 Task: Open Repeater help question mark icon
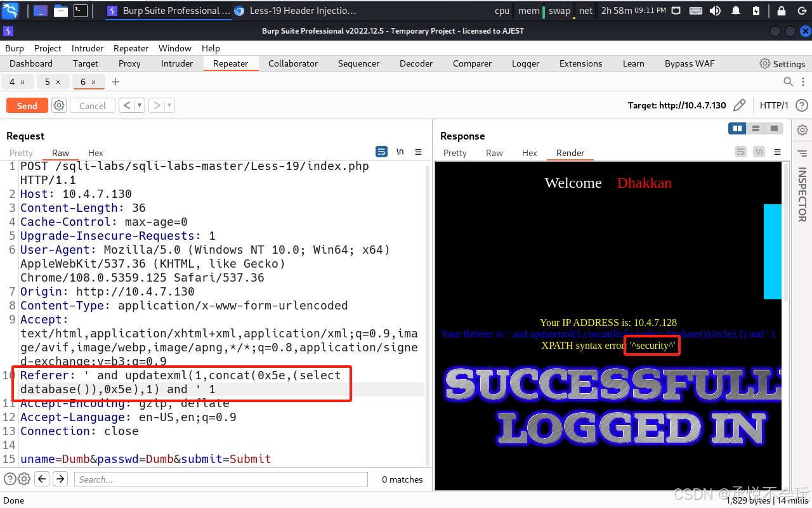click(x=802, y=105)
